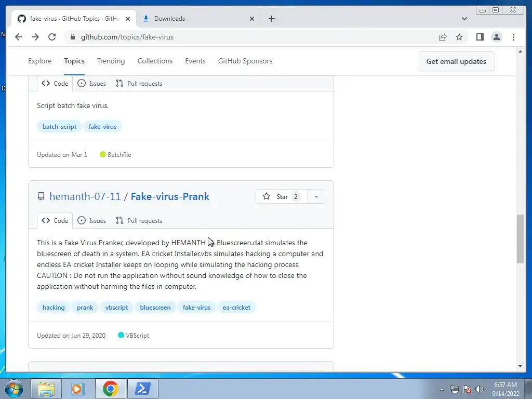Click the Updated on Mar 1 text
Image resolution: width=532 pixels, height=399 pixels.
click(62, 155)
